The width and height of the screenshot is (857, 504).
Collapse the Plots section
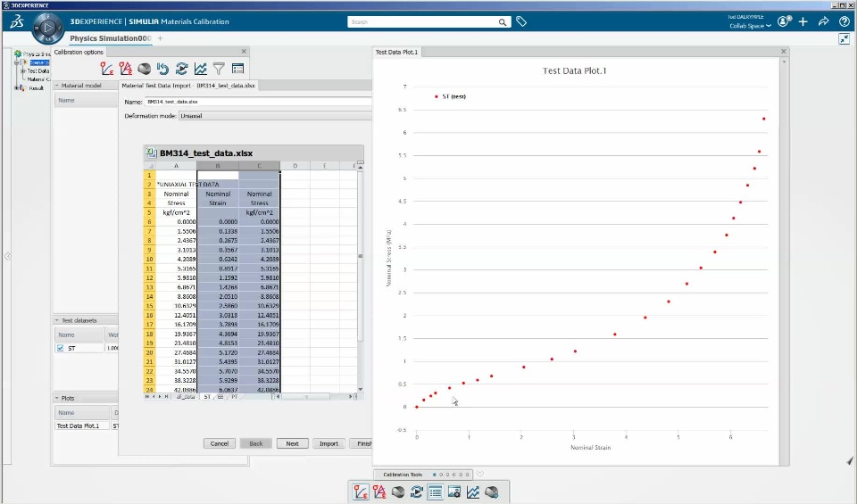[x=57, y=398]
